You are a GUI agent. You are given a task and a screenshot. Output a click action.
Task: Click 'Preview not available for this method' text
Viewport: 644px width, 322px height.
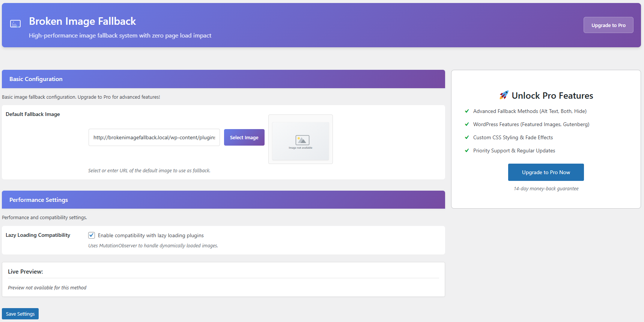(x=47, y=287)
